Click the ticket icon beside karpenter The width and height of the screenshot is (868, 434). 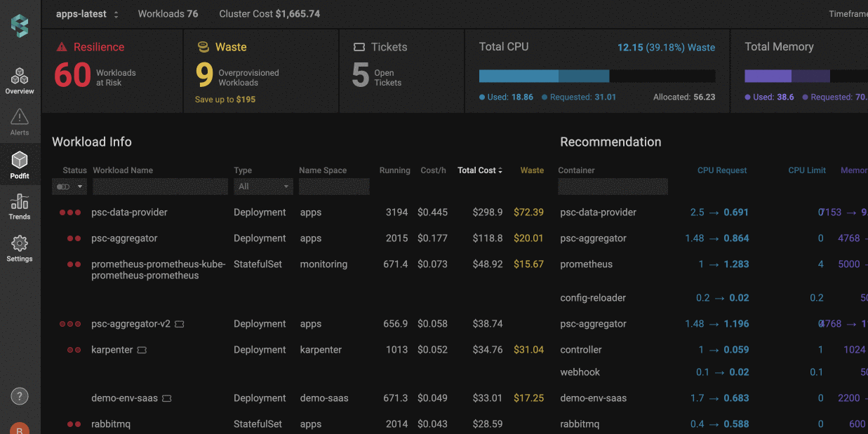pos(142,350)
